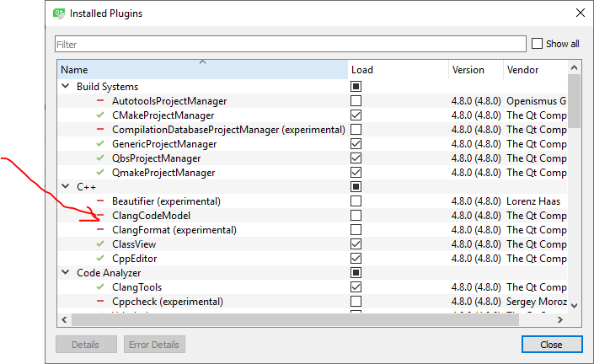Uncheck the GenericProjectManager load checkbox
Image resolution: width=594 pixels, height=364 pixels.
pyautogui.click(x=356, y=143)
